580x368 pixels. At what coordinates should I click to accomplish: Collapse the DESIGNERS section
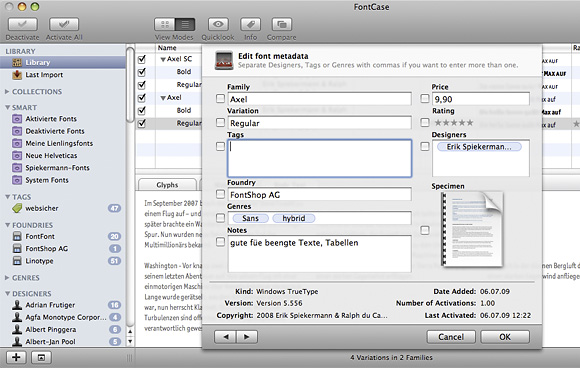click(x=7, y=293)
